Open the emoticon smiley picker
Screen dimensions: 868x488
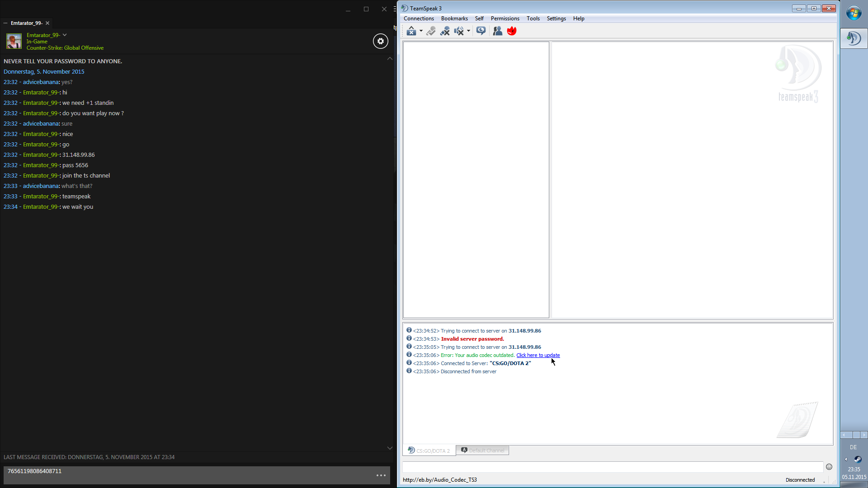[829, 467]
